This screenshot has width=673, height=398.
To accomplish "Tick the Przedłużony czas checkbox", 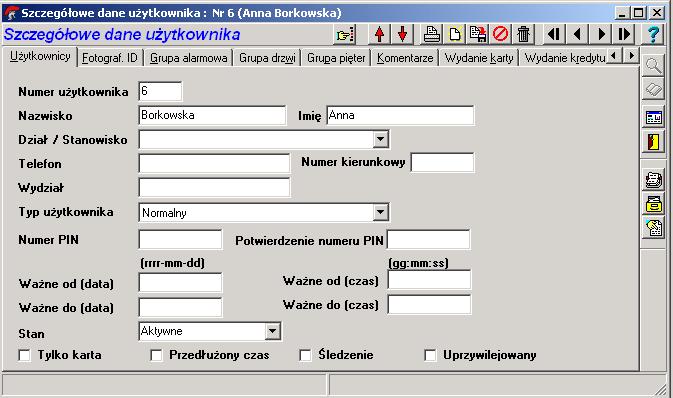I will [156, 355].
